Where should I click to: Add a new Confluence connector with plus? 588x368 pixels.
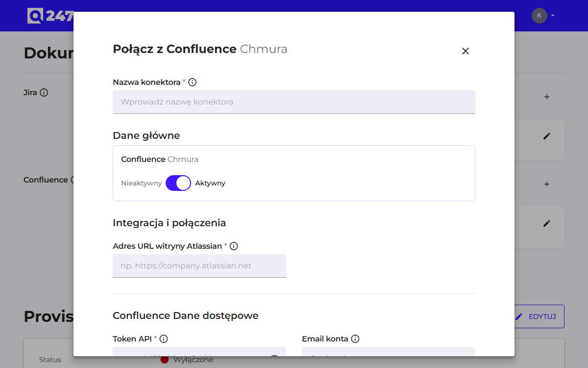pos(547,184)
